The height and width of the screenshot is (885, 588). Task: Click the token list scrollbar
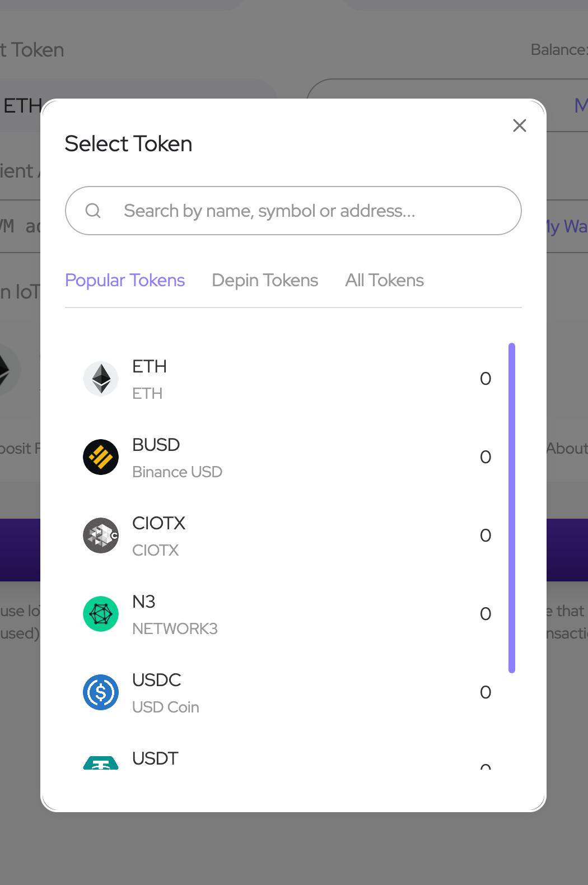[x=512, y=507]
